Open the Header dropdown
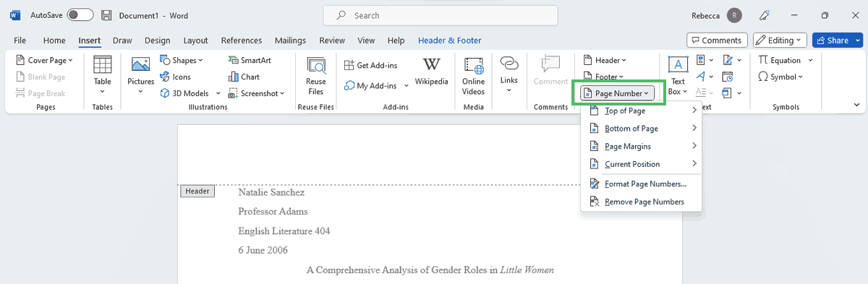Viewport: 868px width, 284px height. tap(605, 60)
